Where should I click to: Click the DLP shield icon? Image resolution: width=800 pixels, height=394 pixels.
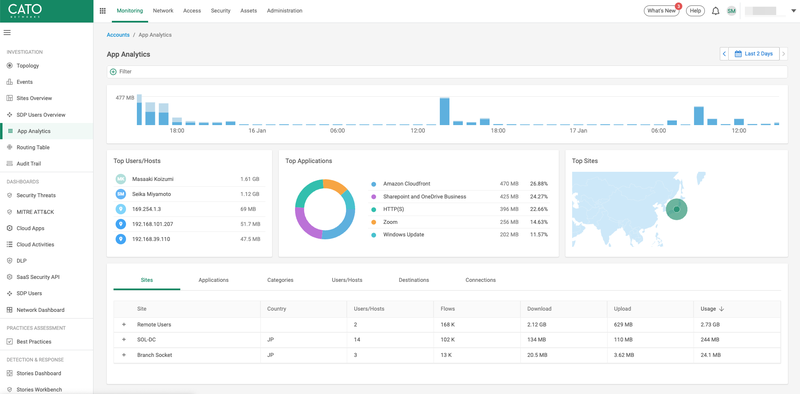point(10,261)
